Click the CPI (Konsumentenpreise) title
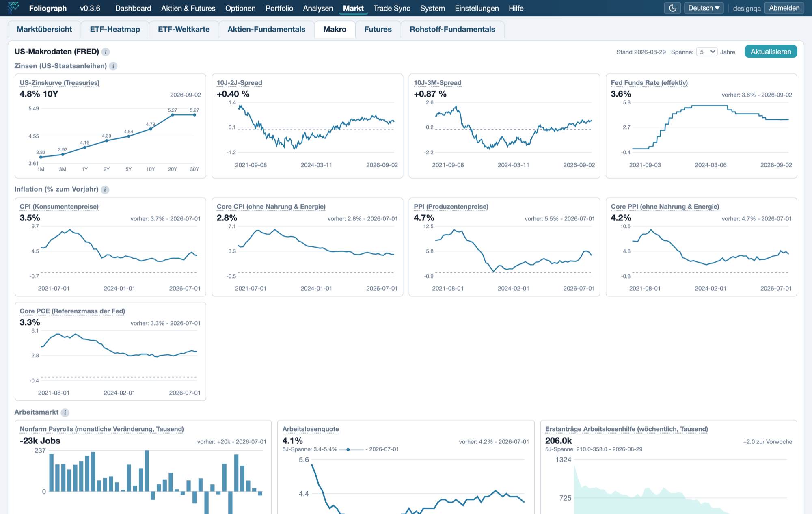This screenshot has height=514, width=812. pos(59,207)
